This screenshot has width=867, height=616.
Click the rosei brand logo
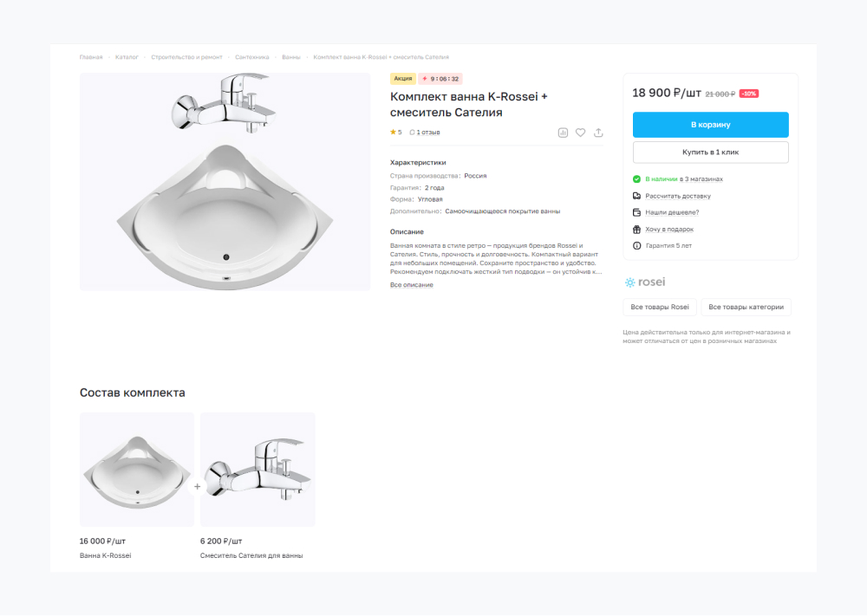coord(644,282)
